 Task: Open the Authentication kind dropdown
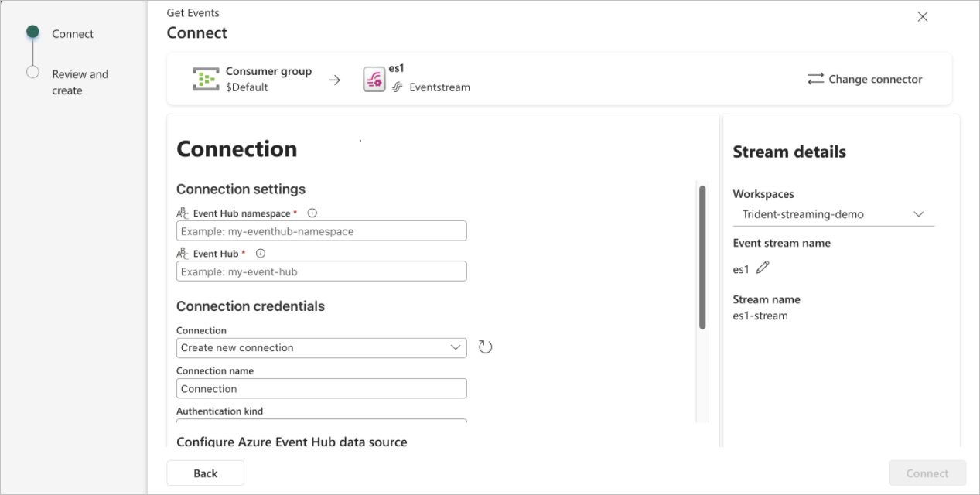tap(322, 421)
